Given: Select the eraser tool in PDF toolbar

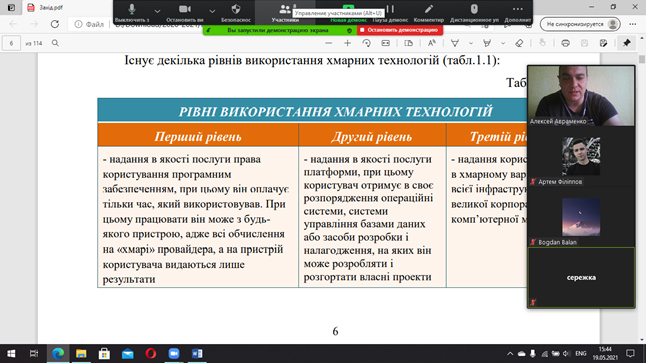Looking at the screenshot, I should tap(519, 43).
